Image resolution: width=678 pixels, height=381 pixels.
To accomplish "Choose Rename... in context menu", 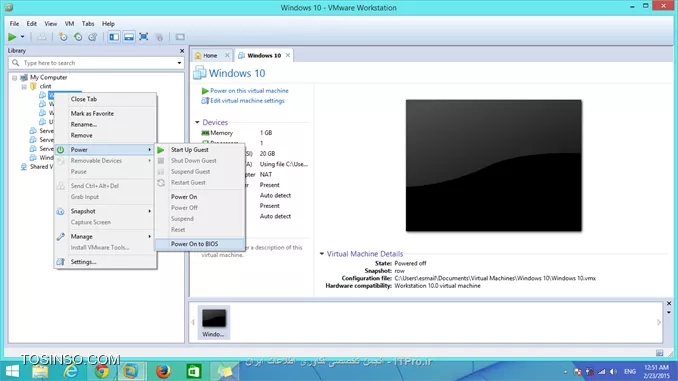I will click(x=83, y=124).
